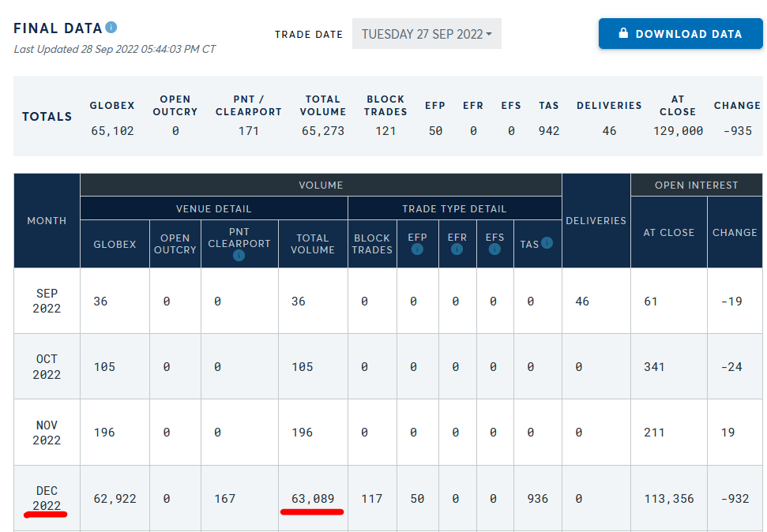
Task: Click totals PNT / Clearport value 171
Action: coord(249,131)
